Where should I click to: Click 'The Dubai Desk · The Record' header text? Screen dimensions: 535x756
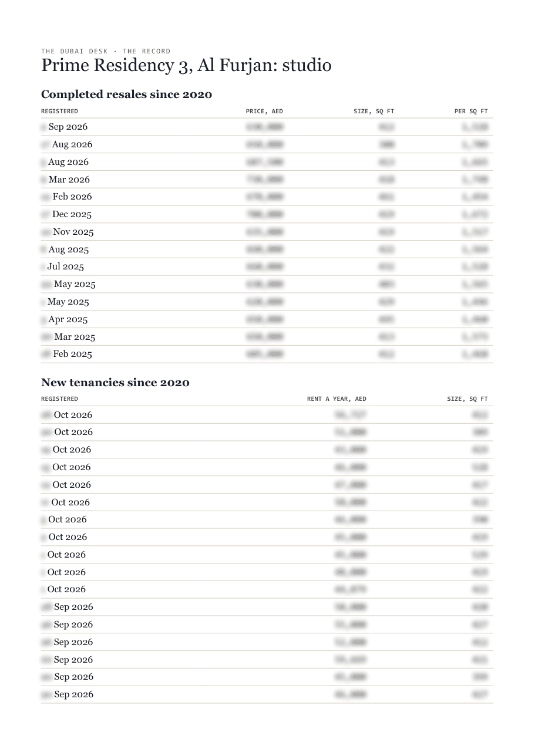106,51
